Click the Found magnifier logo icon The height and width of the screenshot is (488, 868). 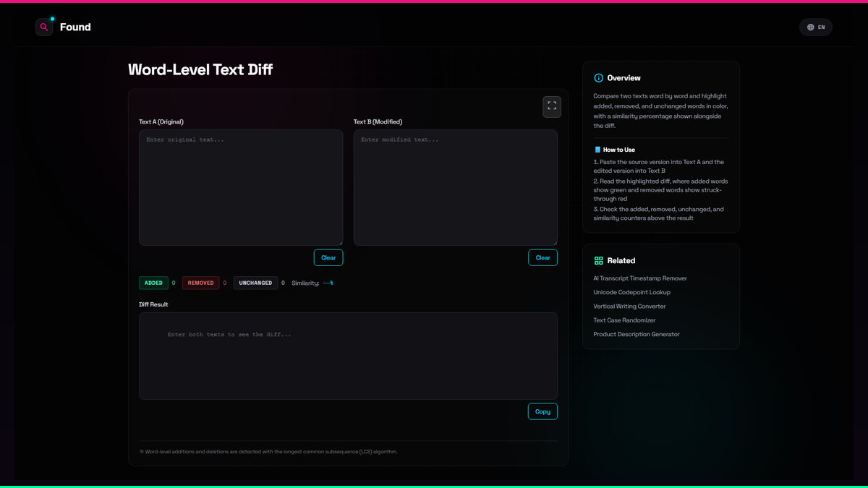pos(44,27)
